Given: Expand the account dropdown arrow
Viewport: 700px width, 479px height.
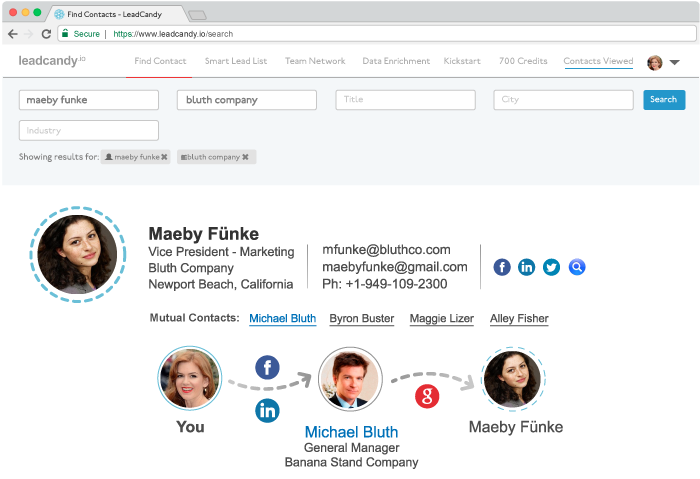Looking at the screenshot, I should pyautogui.click(x=675, y=62).
